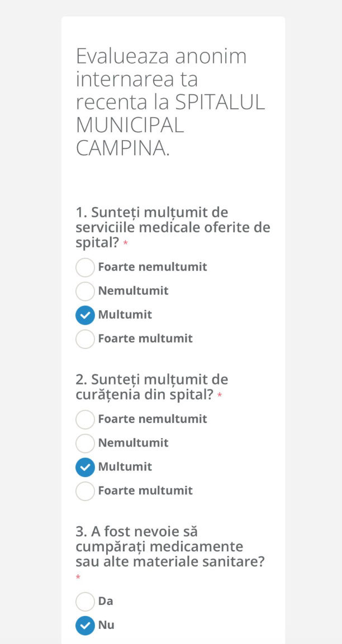Click the 'Foarte nemultumit' label text in question 1
Image resolution: width=342 pixels, height=644 pixels.
[x=153, y=267]
